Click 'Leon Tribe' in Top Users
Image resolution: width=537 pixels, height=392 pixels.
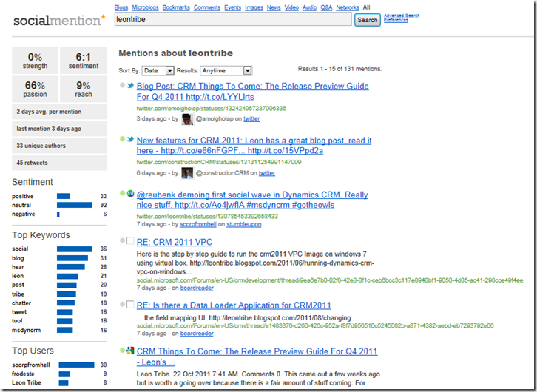click(x=27, y=383)
